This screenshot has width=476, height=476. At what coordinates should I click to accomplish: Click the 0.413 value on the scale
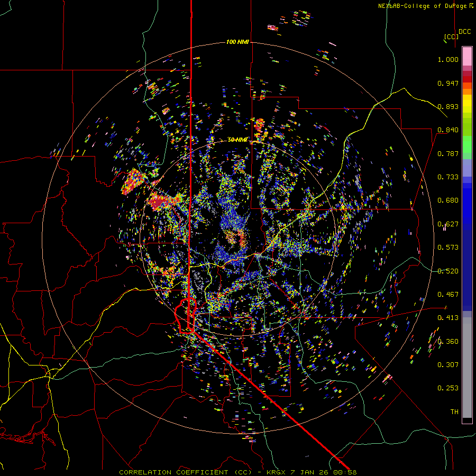point(448,318)
